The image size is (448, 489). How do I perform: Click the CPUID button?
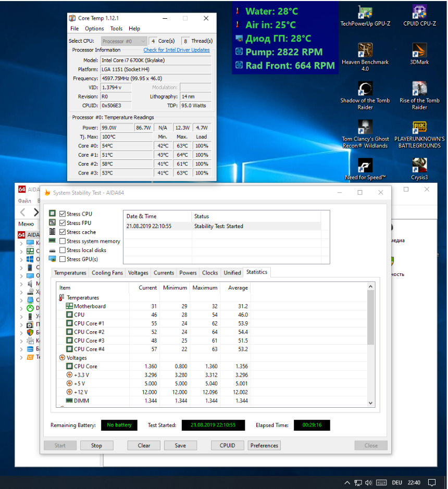[228, 445]
